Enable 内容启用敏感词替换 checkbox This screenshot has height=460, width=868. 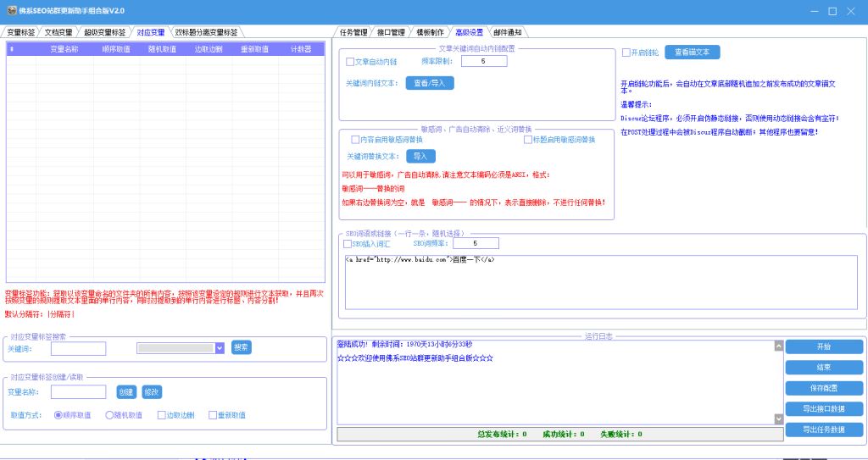355,140
